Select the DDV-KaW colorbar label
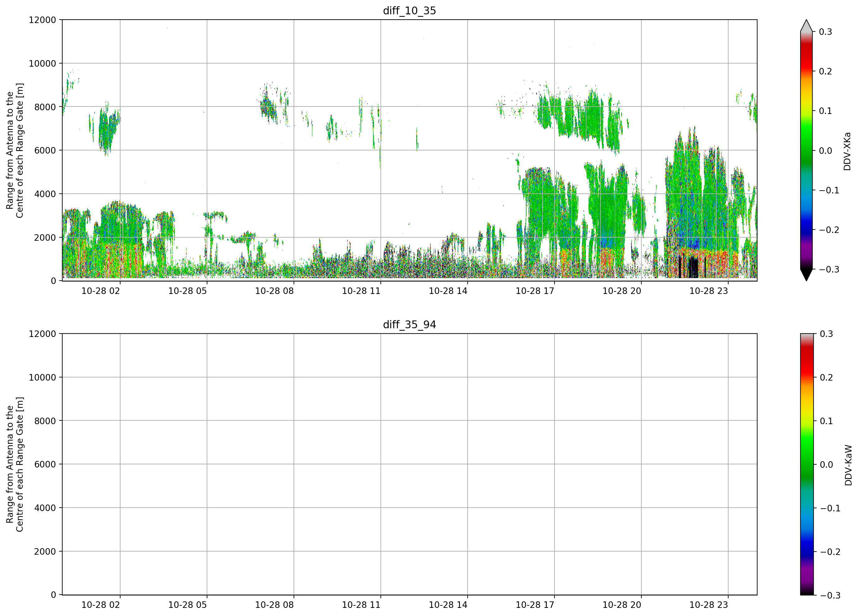The height and width of the screenshot is (616, 859). 848,465
